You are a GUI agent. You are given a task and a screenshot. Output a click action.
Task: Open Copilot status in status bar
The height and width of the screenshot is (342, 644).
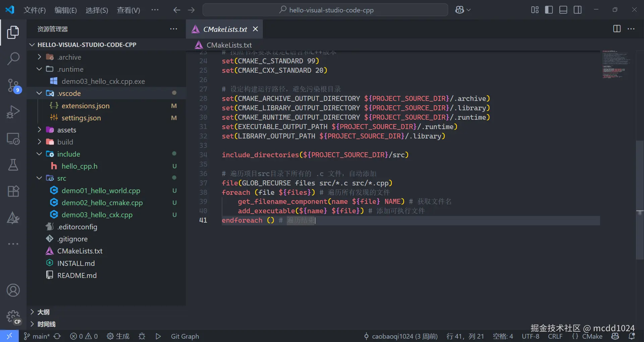(x=615, y=336)
